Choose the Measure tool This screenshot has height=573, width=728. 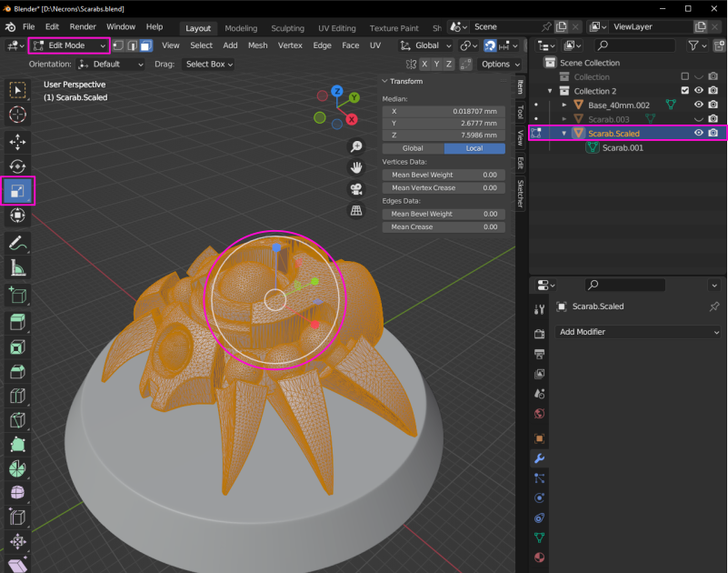pos(17,268)
